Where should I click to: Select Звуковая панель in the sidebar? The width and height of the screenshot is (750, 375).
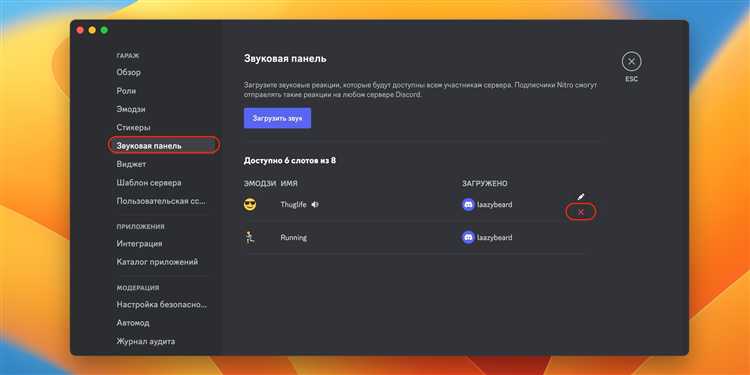tap(164, 145)
